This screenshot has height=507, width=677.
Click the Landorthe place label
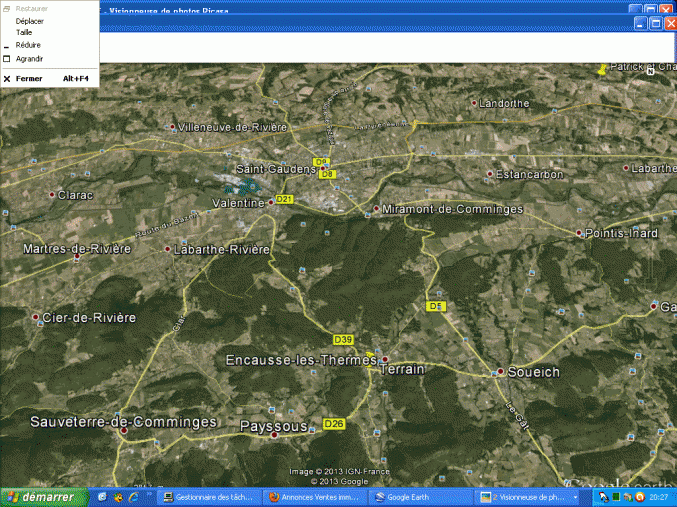(504, 104)
